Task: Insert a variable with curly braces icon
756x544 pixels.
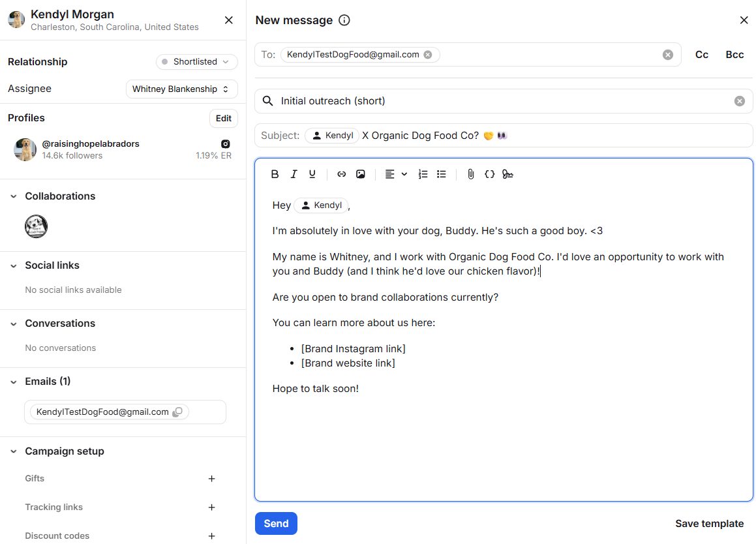Action: [489, 174]
